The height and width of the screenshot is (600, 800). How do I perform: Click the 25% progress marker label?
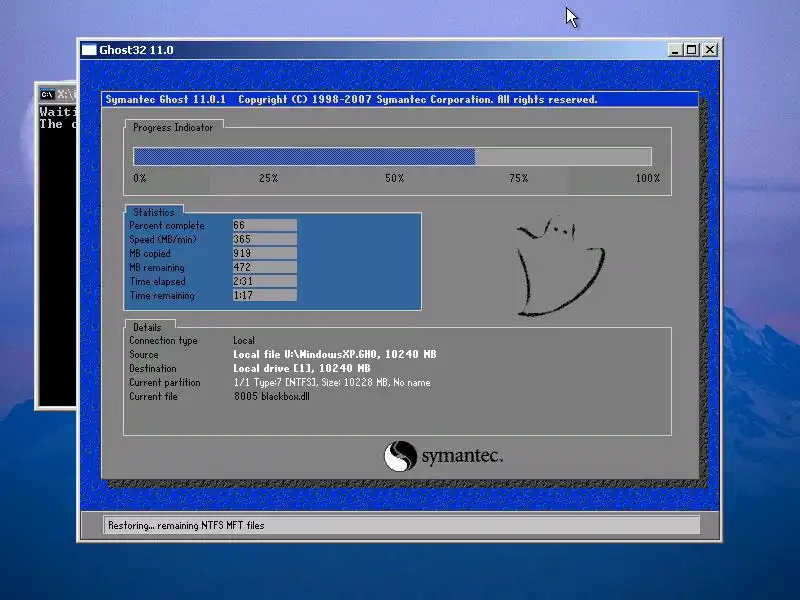point(268,178)
